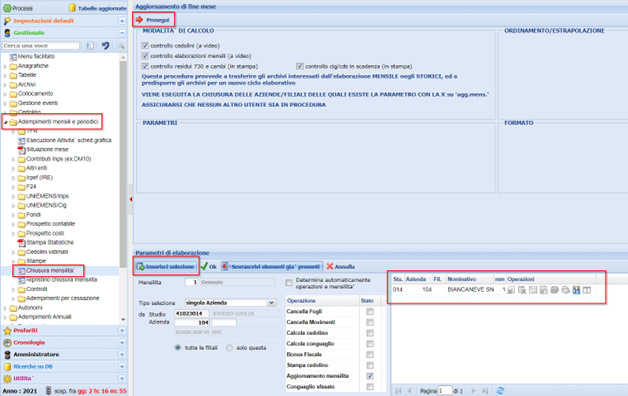
Task: Open Menu facilitato item
Action: click(x=36, y=56)
